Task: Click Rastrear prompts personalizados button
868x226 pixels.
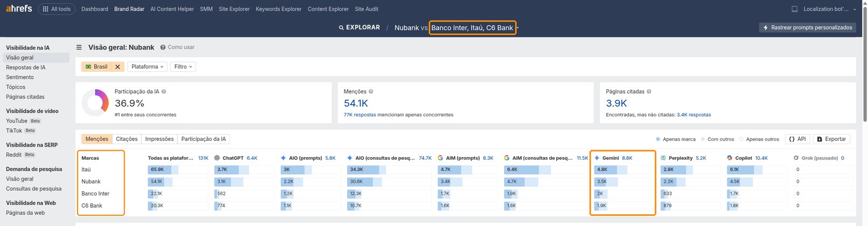Action: [808, 27]
